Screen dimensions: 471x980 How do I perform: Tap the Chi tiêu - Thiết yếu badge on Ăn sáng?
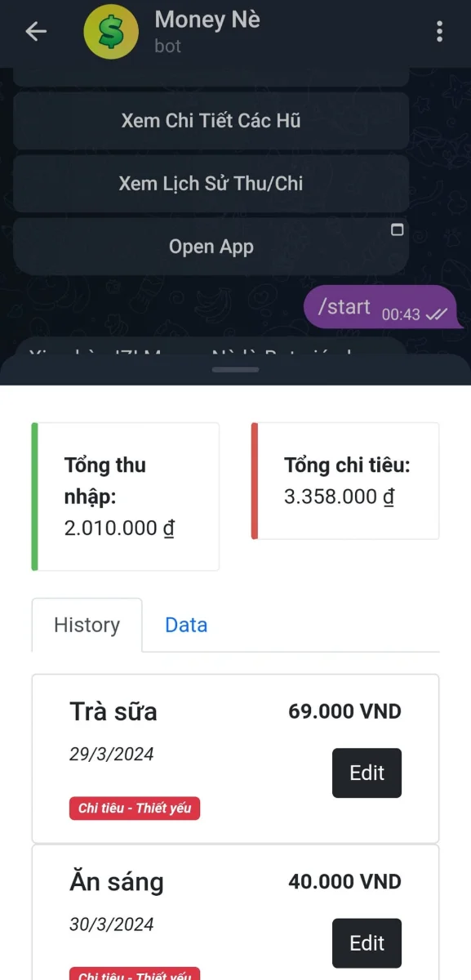tap(134, 975)
